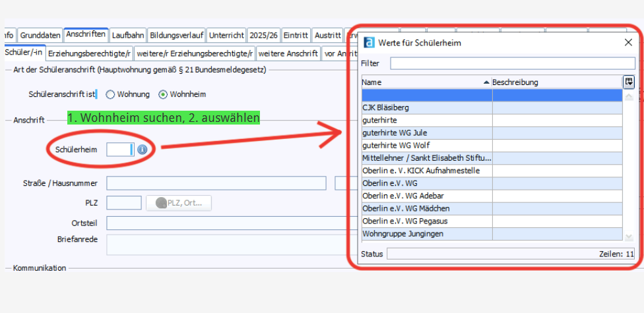Click the Name column sort arrow

tap(487, 82)
